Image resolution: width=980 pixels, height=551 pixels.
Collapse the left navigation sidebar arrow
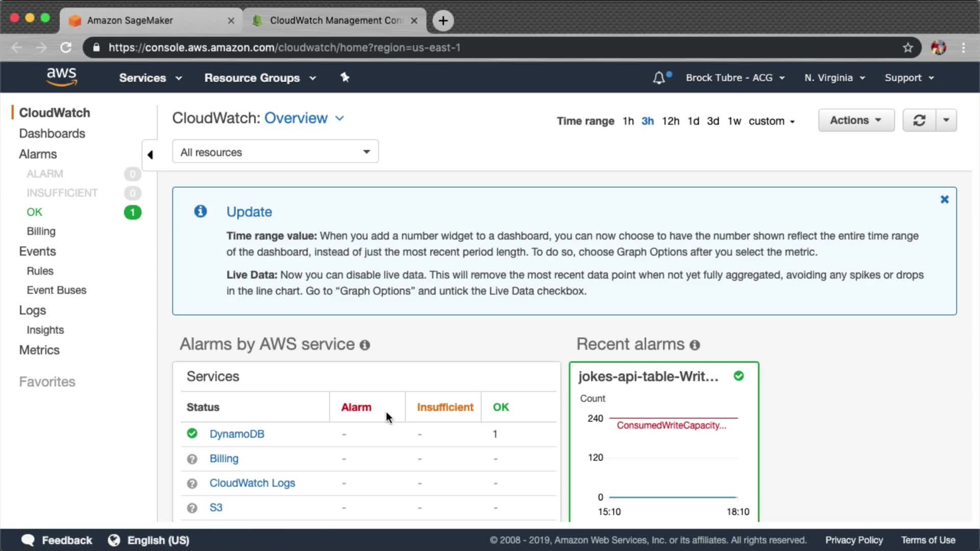point(150,155)
